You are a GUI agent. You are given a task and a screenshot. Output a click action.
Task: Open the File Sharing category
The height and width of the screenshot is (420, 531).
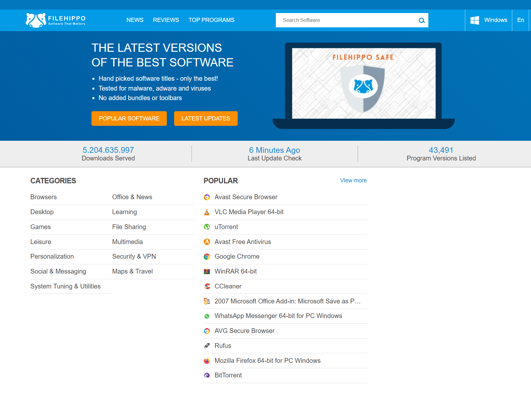[129, 227]
